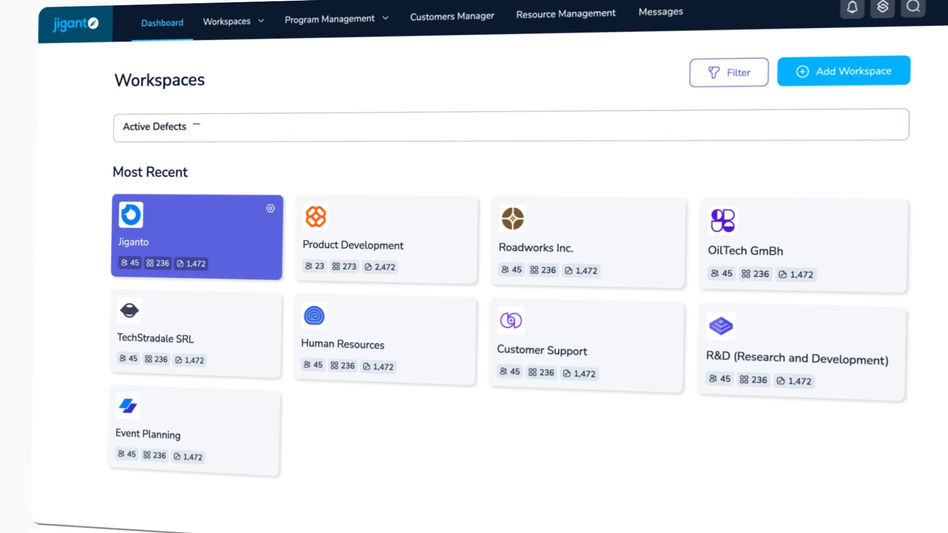This screenshot has height=533, width=948.
Task: Open the Event Planning workspace
Action: point(195,432)
